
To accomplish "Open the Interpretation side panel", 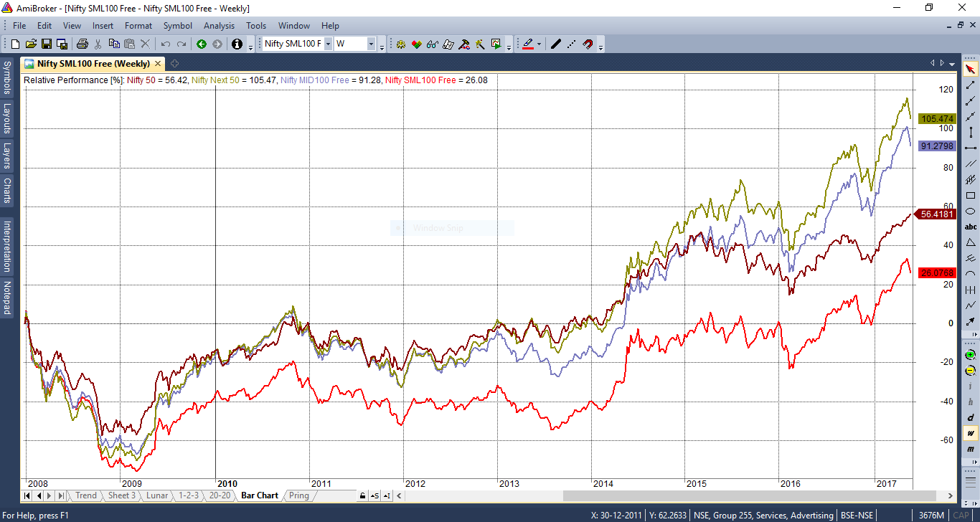I will click(x=6, y=246).
